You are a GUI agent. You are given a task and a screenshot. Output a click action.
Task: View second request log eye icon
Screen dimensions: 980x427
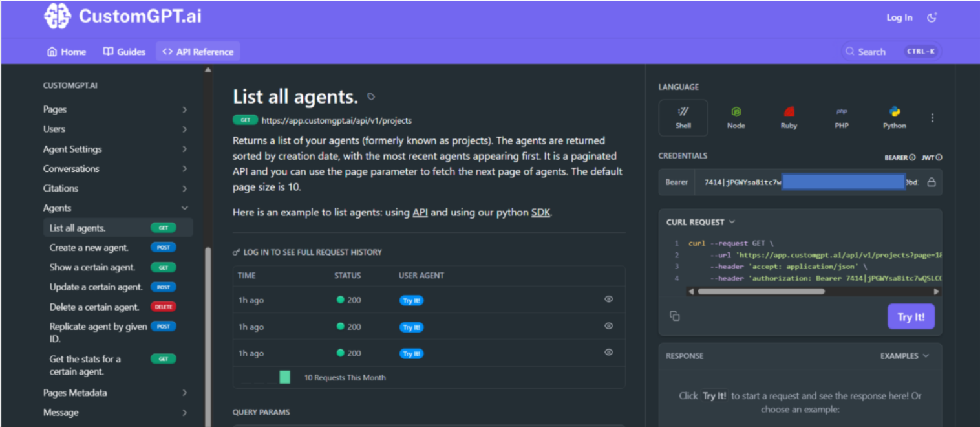(608, 326)
